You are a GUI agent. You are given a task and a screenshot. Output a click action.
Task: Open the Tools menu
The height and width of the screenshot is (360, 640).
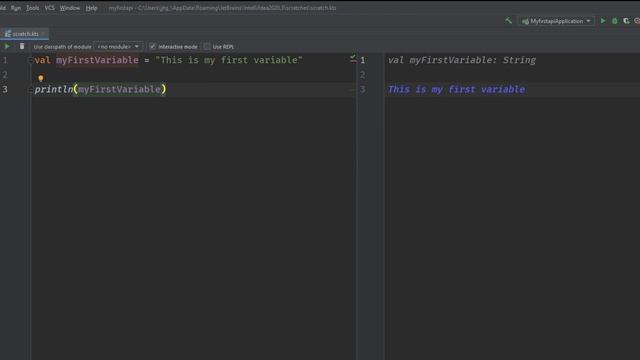pos(33,8)
